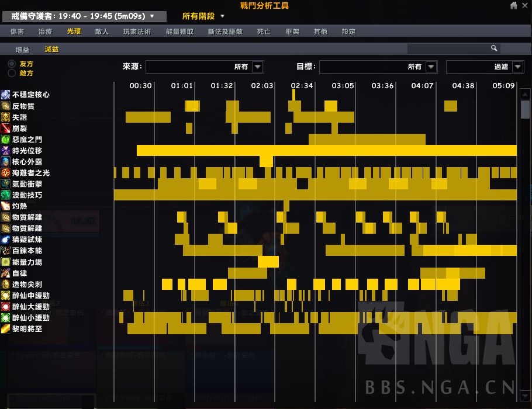The image size is (532, 409).
Task: Click the search magnifier icon
Action: (x=494, y=48)
